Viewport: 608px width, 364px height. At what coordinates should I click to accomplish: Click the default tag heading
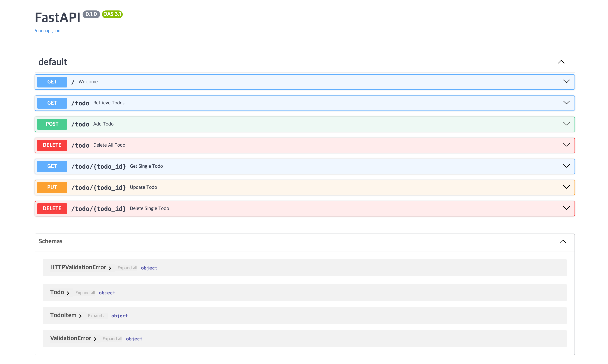[53, 62]
